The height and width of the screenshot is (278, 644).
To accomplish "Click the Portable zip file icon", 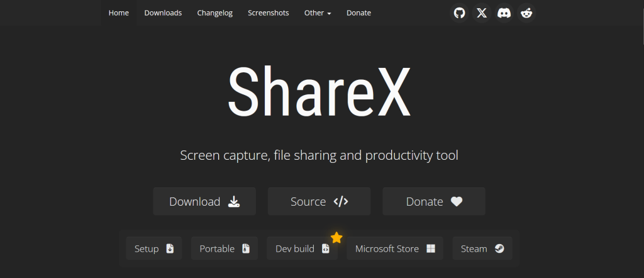I will click(246, 248).
